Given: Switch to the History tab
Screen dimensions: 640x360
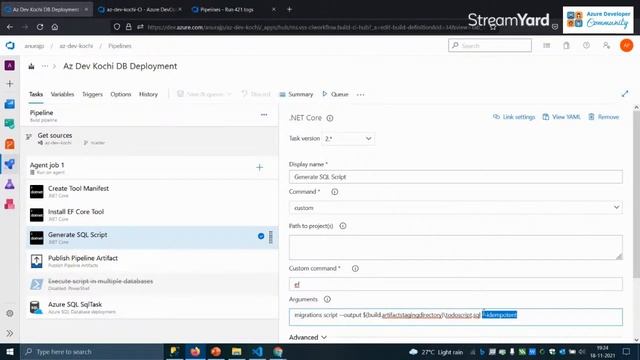Looking at the screenshot, I should (x=148, y=94).
